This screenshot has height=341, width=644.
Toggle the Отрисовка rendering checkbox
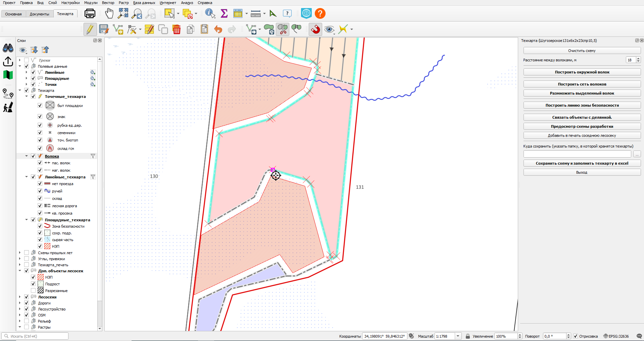pos(576,336)
